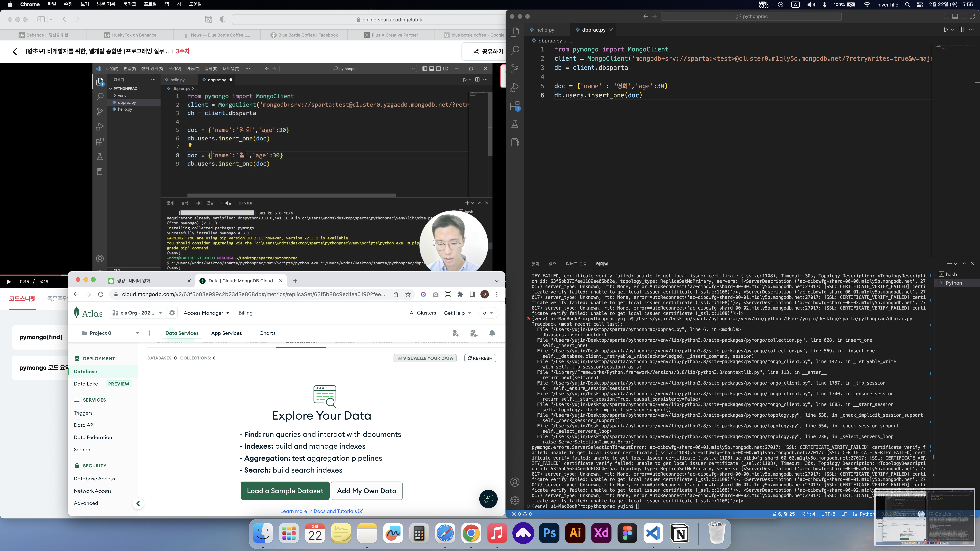The height and width of the screenshot is (551, 980).
Task: Open Search in right VS Code activity bar
Action: [515, 50]
